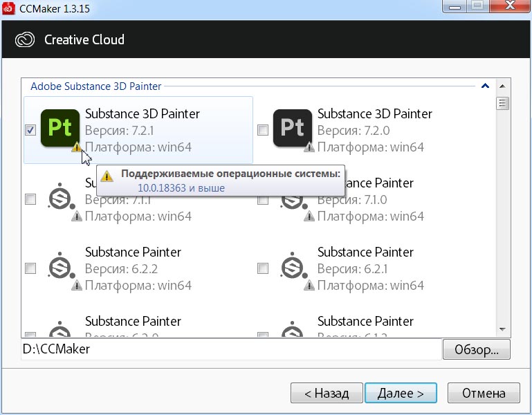532x415 pixels.
Task: Check Substance 3D Painter version 7.2.0
Action: click(263, 130)
